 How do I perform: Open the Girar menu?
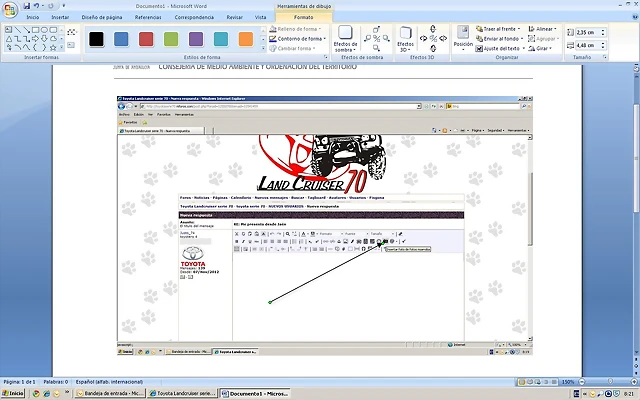click(540, 49)
